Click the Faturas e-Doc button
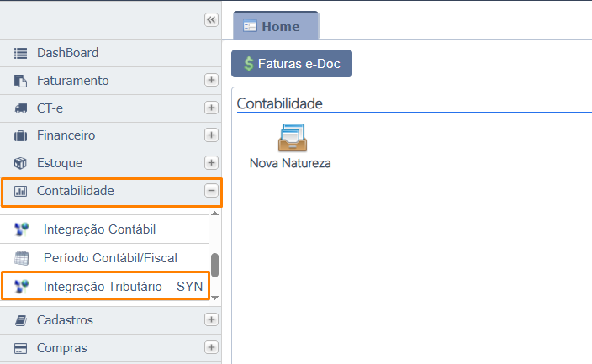Image resolution: width=592 pixels, height=364 pixels. [x=292, y=64]
